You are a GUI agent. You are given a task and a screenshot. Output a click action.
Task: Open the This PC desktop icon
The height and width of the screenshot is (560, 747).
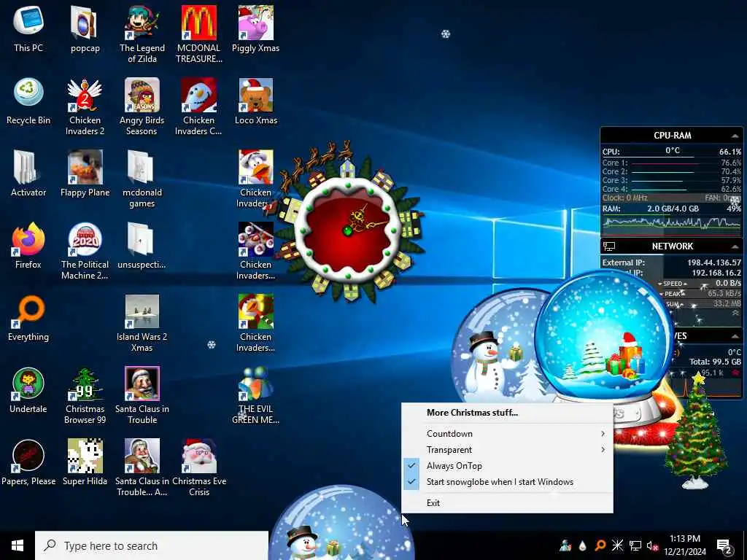point(28,28)
